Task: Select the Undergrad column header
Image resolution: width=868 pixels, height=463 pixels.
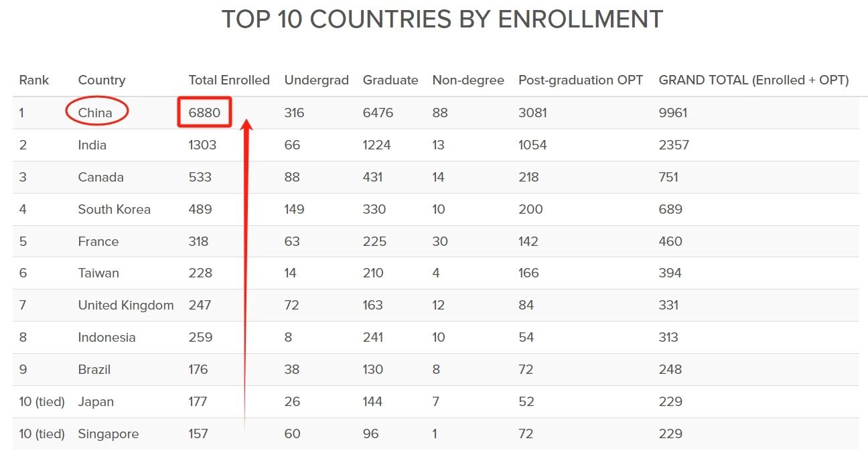Action: 316,80
